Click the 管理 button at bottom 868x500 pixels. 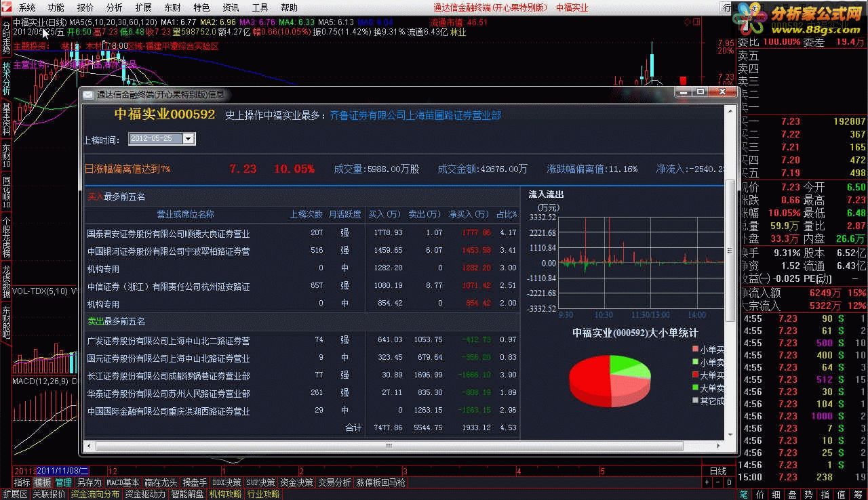(x=63, y=482)
